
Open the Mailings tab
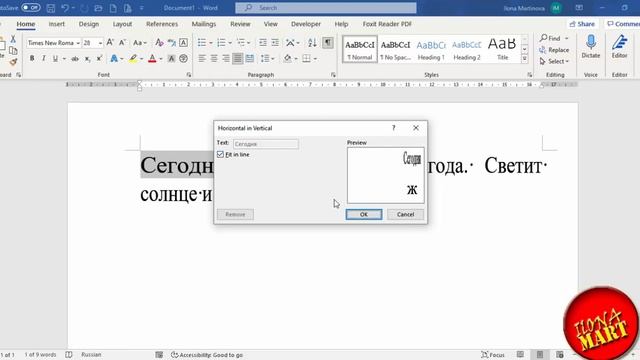pyautogui.click(x=204, y=24)
